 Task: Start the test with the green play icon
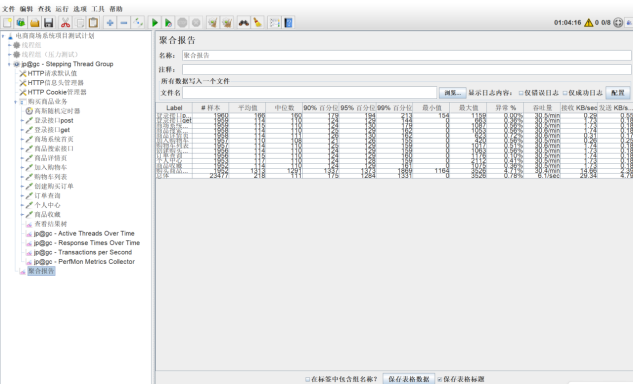click(x=154, y=23)
